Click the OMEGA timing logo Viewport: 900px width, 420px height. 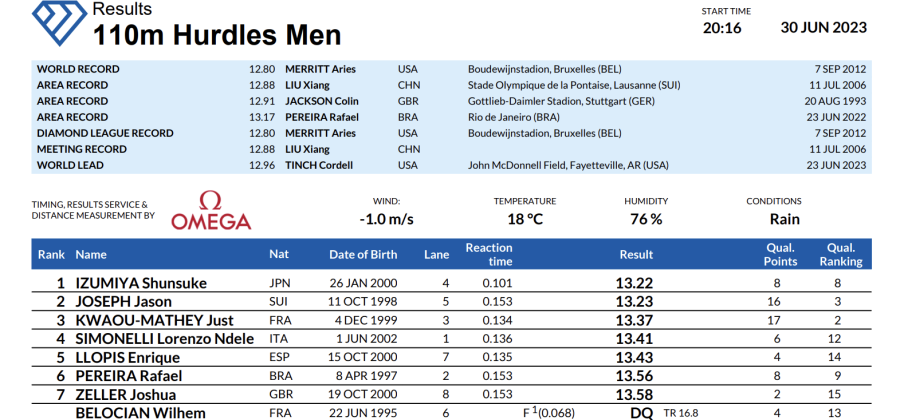coord(210,211)
